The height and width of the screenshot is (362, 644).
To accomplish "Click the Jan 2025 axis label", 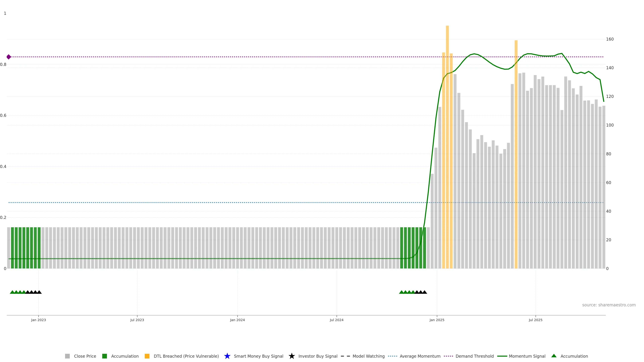I will [437, 320].
